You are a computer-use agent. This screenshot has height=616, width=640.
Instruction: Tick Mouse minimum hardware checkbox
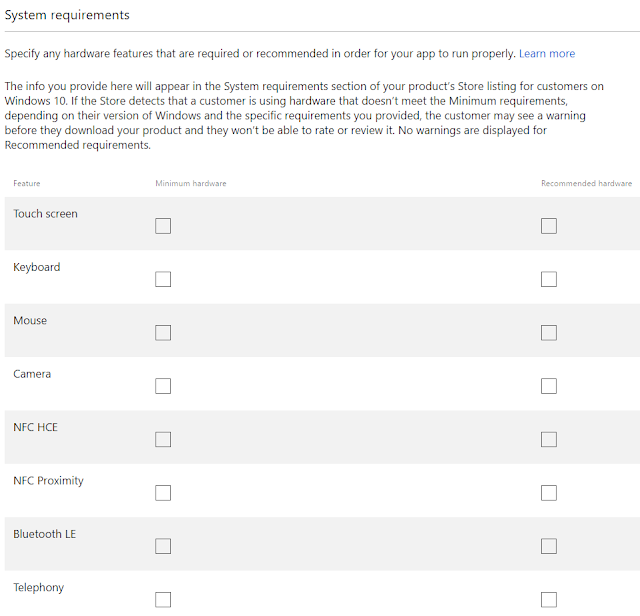[x=163, y=333]
